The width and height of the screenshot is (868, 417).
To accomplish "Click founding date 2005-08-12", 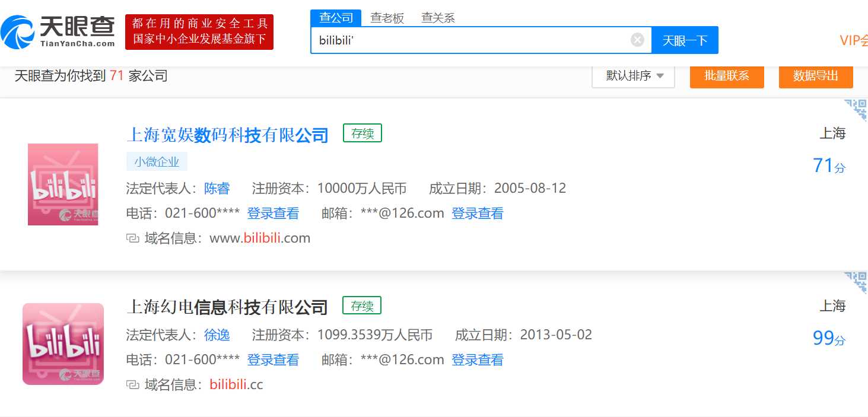I will (530, 189).
